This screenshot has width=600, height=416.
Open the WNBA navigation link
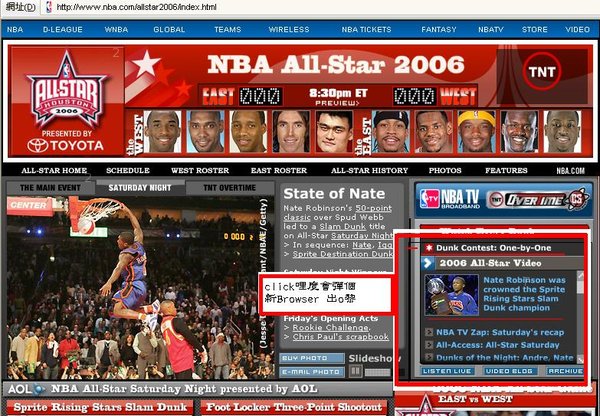(116, 29)
